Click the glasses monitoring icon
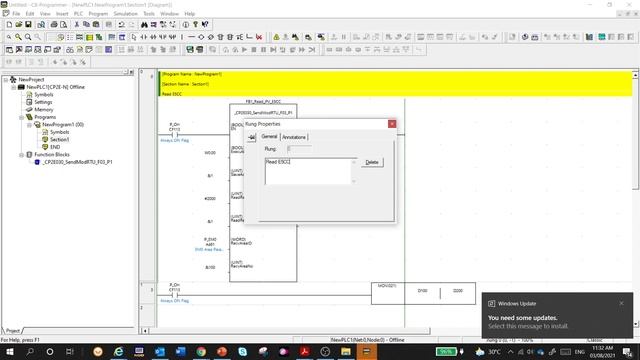 click(x=70, y=50)
